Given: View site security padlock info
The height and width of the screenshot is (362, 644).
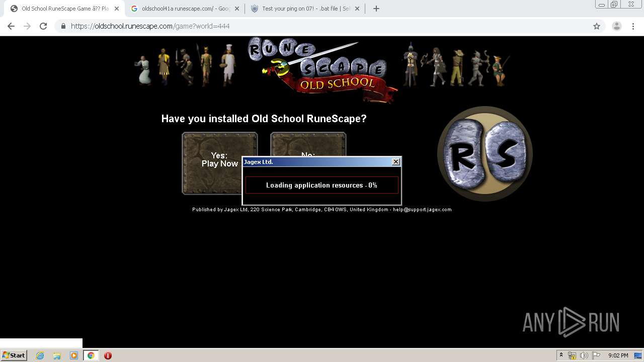Looking at the screenshot, I should click(63, 26).
